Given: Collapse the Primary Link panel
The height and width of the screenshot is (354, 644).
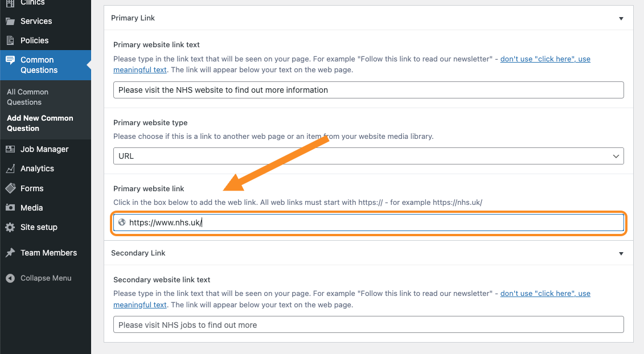Looking at the screenshot, I should pos(621,18).
